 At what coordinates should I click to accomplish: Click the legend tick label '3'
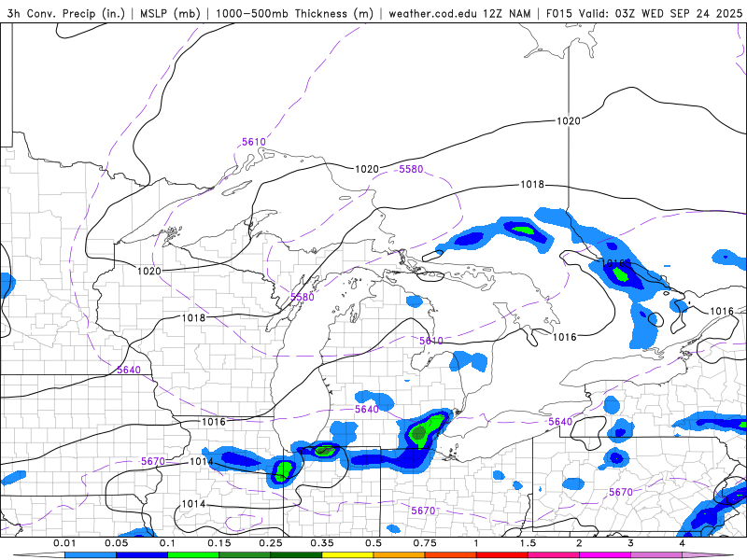631,543
